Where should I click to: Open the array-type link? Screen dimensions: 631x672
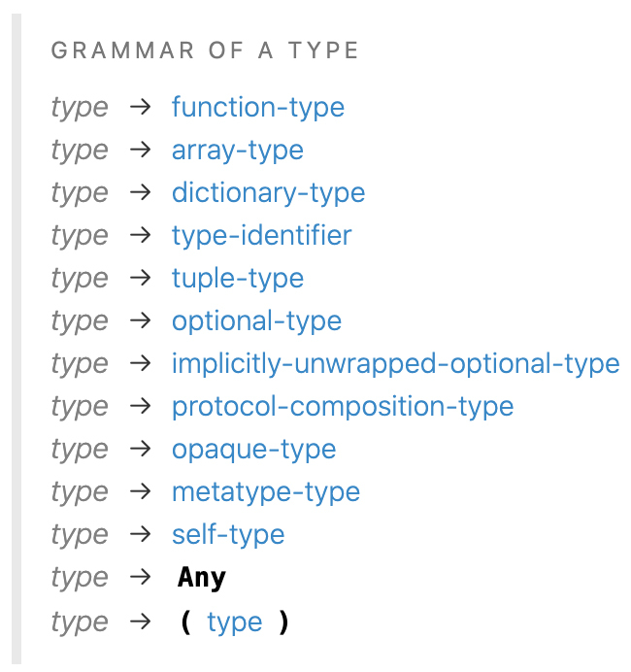pos(238,151)
